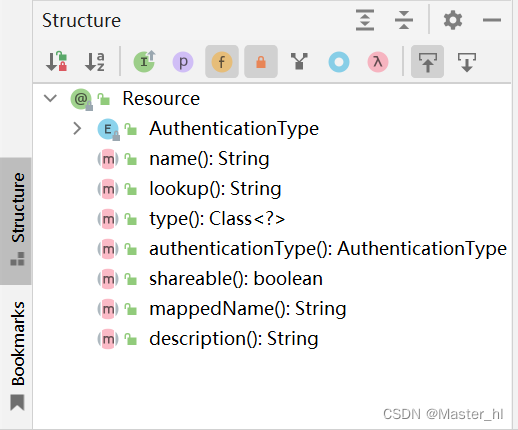Hide the Structure panel with the minus button
518x430 pixels.
tap(492, 20)
